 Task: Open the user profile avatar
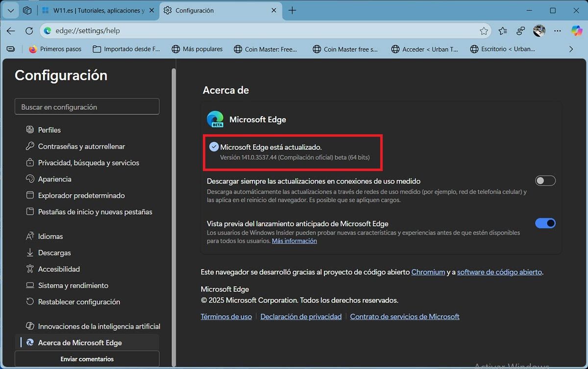539,31
